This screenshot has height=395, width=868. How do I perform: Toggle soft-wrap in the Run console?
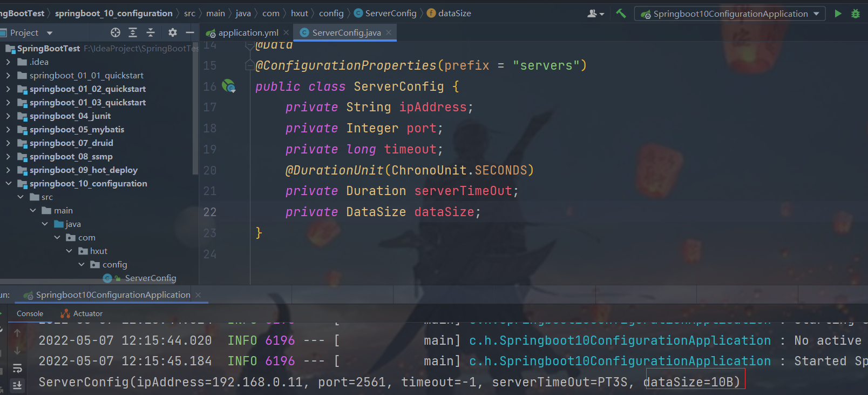click(x=17, y=368)
